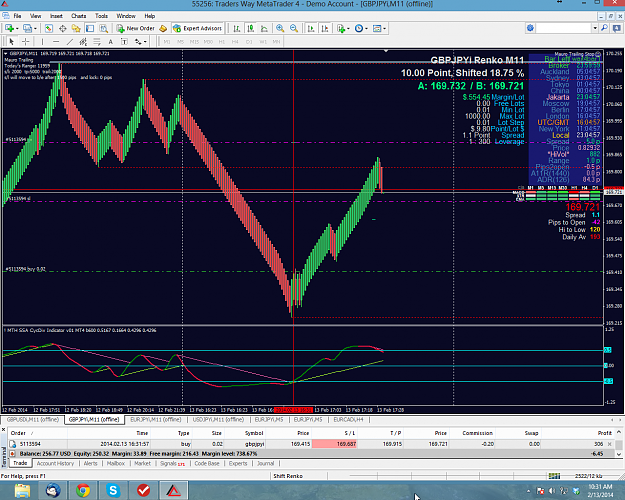Select the Trendline drawing tool
The width and height of the screenshot is (625, 500).
(x=70, y=41)
